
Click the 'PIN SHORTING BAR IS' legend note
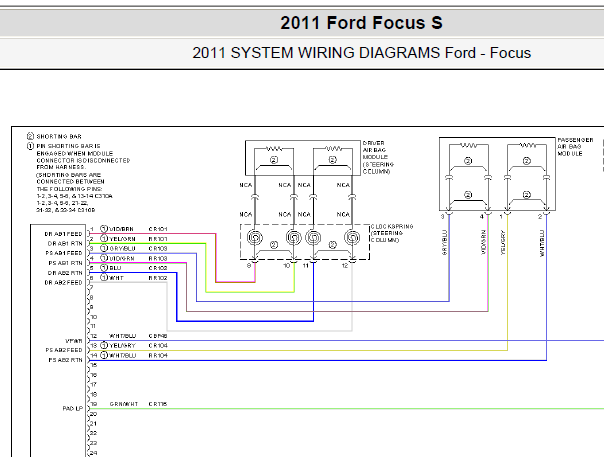tap(68, 146)
